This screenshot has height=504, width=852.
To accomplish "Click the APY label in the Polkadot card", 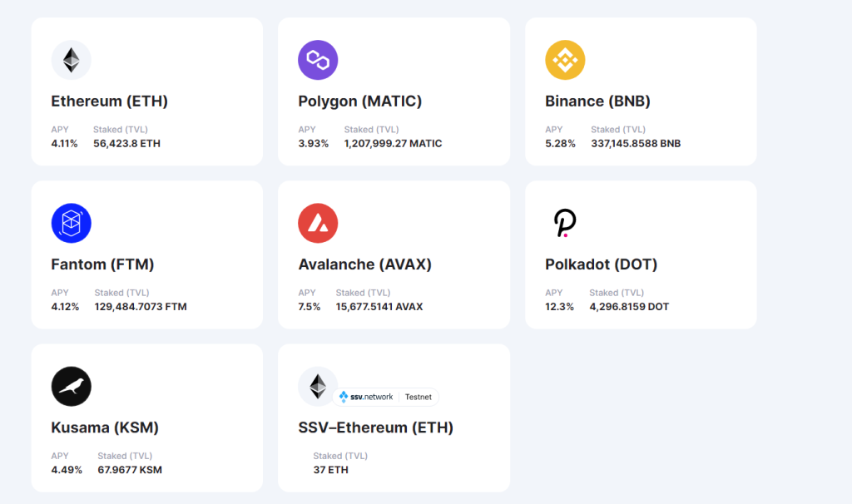I will point(553,293).
